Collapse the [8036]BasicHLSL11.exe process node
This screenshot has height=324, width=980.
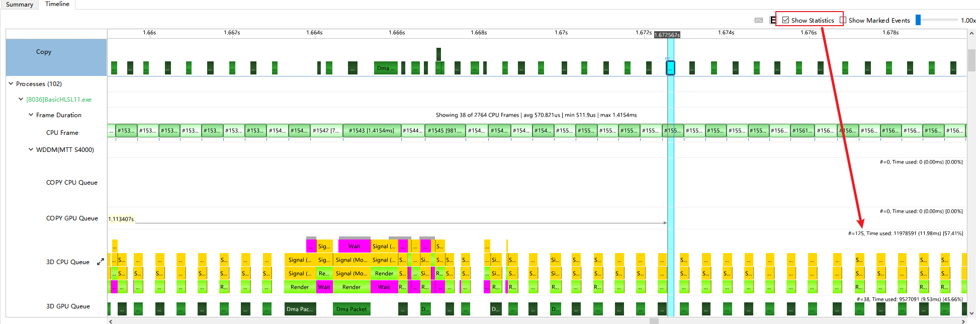point(21,99)
